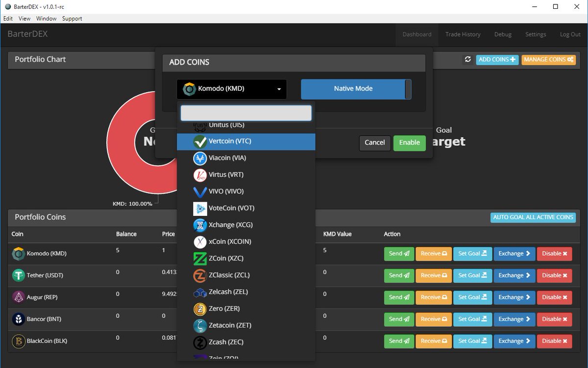
Task: Go to the Dashboard tab
Action: [x=417, y=34]
